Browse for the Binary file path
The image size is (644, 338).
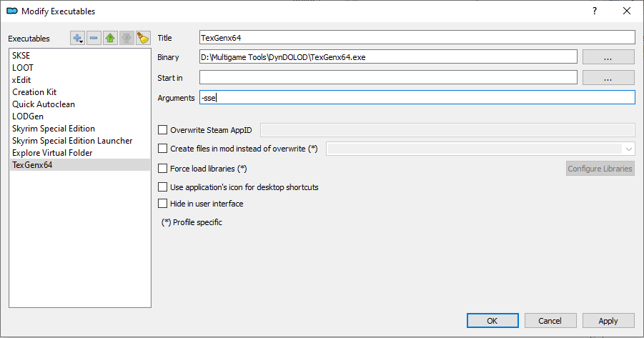pos(608,57)
